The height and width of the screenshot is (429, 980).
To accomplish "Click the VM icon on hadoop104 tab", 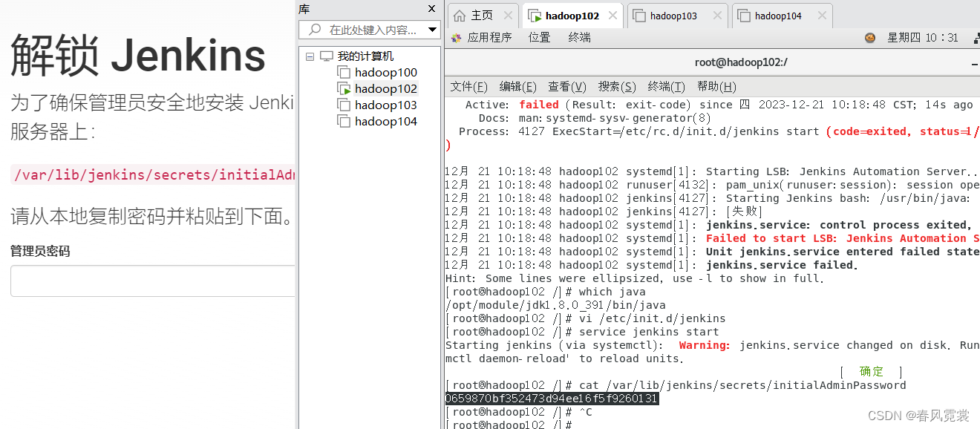I will [x=743, y=16].
